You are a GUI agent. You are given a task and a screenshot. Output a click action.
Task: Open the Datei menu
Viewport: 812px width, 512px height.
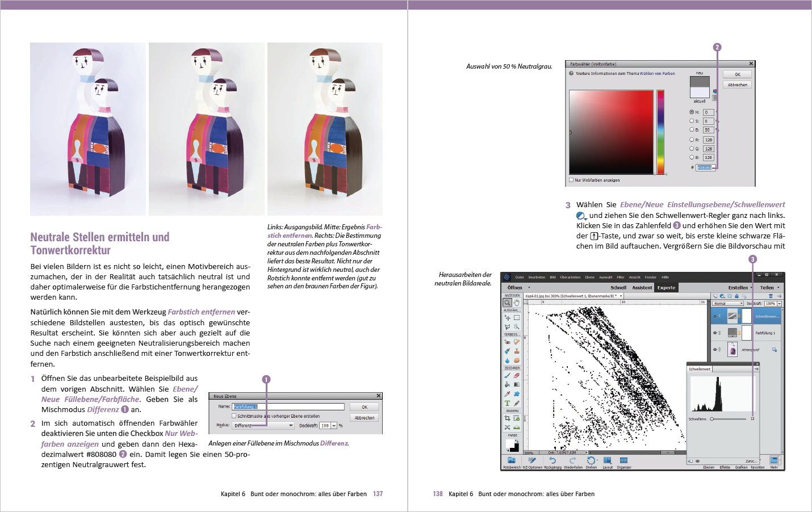point(520,277)
